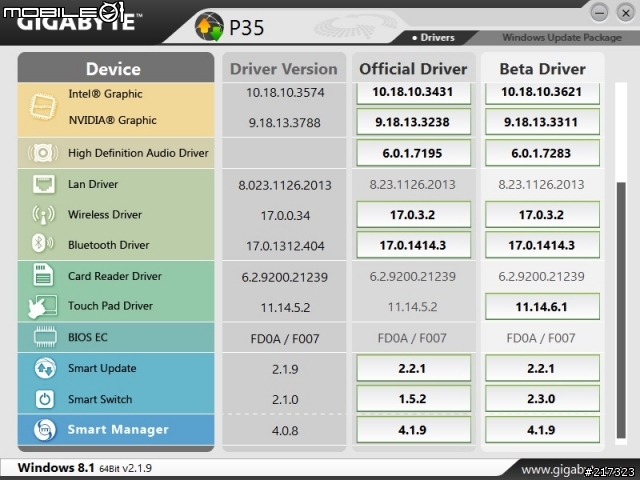640x480 pixels.
Task: Select the Card Reader Driver label
Action: [115, 276]
